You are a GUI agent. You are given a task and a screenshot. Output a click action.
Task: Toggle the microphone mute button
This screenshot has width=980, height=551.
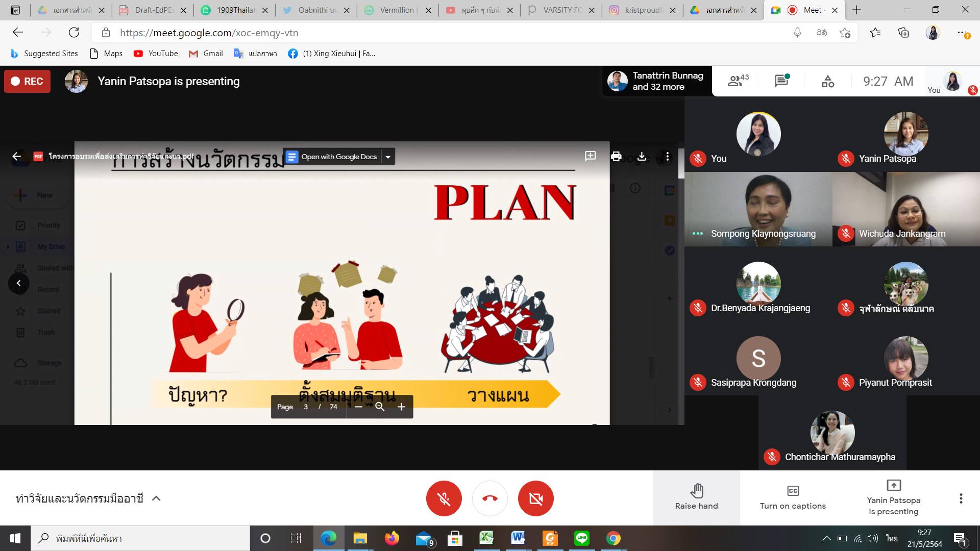(444, 498)
